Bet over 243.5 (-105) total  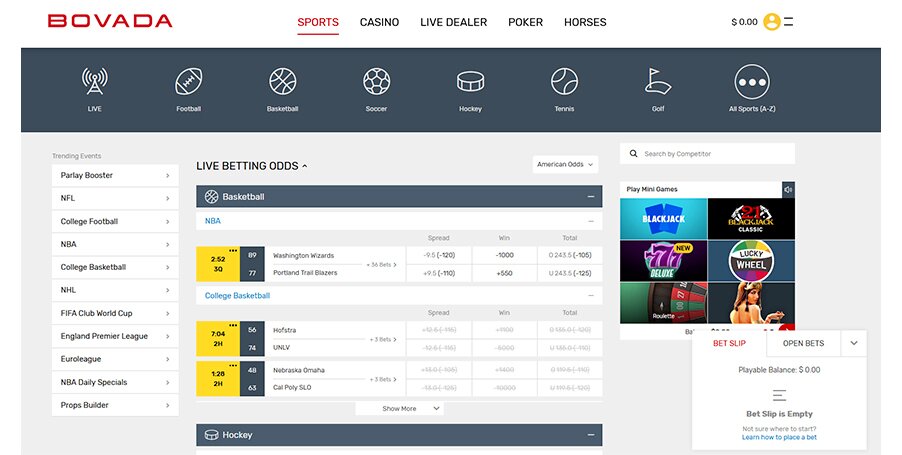tap(570, 255)
